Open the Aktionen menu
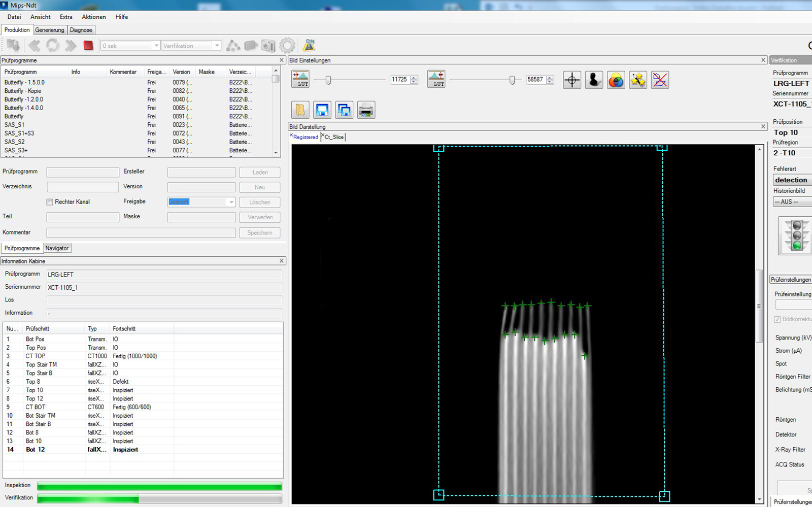 pos(94,17)
